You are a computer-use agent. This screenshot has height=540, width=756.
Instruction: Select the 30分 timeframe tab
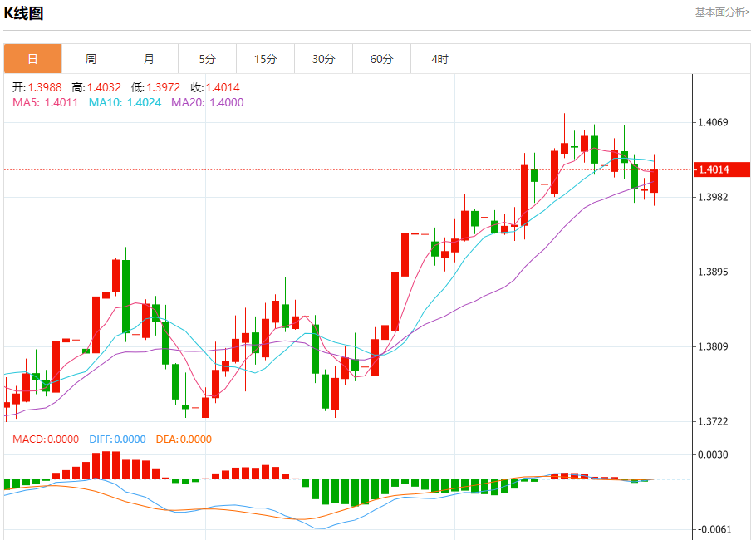pyautogui.click(x=323, y=59)
